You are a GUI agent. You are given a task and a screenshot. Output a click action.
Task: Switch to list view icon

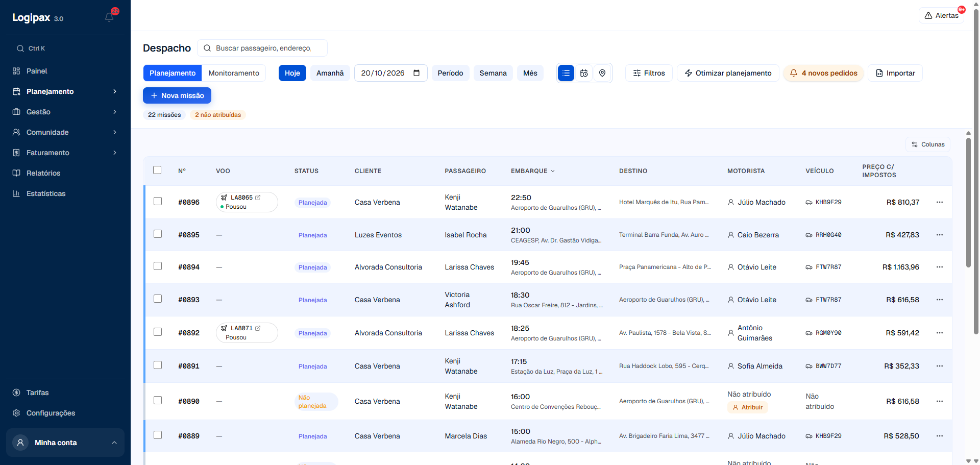click(x=566, y=73)
